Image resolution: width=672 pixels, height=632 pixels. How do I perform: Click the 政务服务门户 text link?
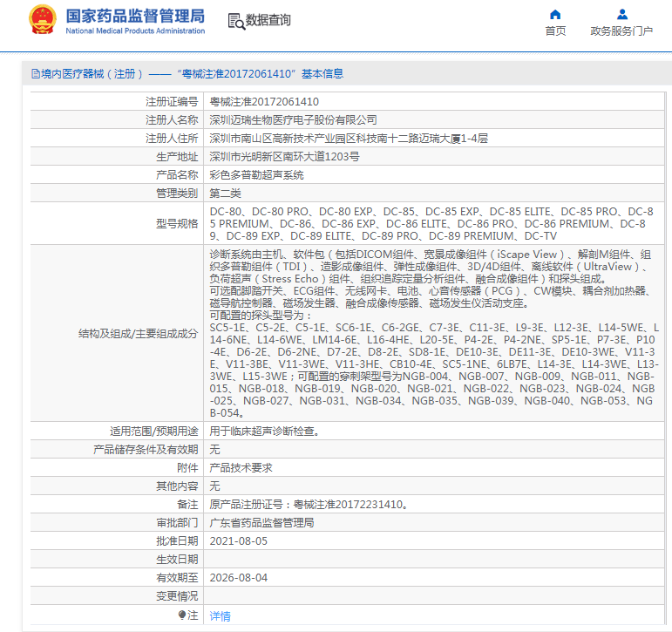point(621,31)
